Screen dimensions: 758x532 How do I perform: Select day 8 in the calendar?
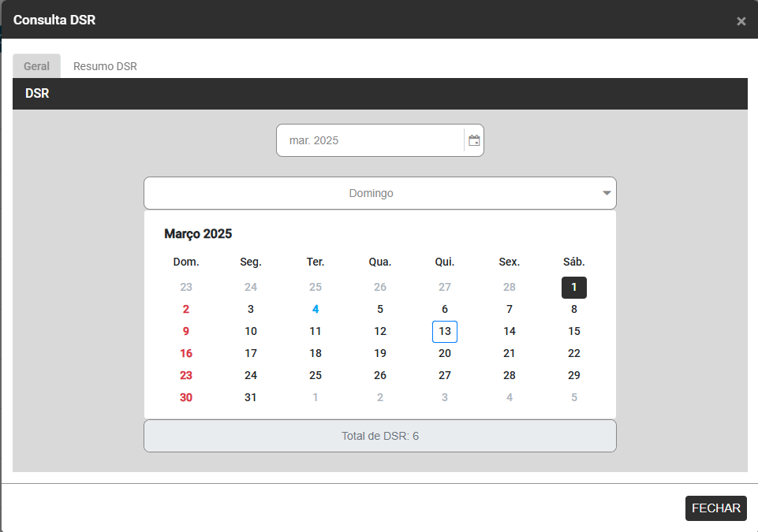coord(573,309)
